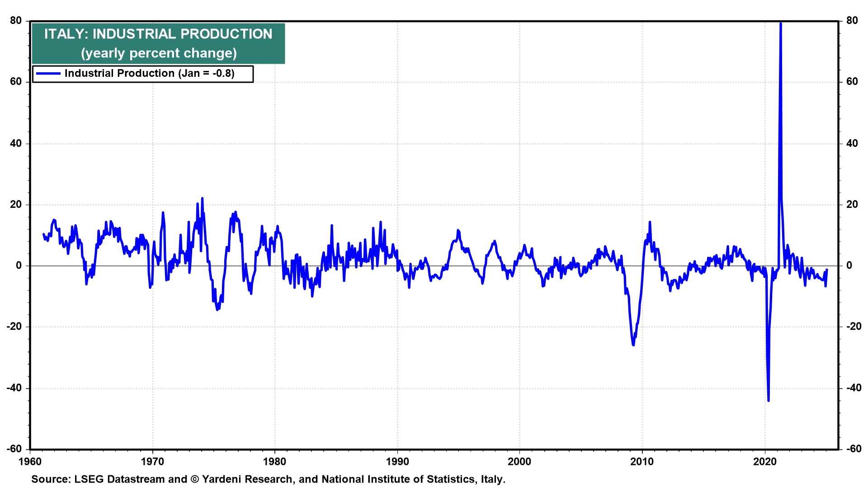Image resolution: width=868 pixels, height=488 pixels.
Task: Click the 2009 trough near -25
Action: pos(633,344)
